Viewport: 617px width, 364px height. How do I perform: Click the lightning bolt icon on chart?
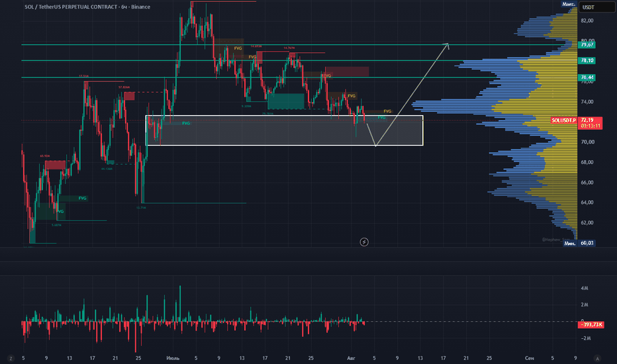pyautogui.click(x=364, y=242)
